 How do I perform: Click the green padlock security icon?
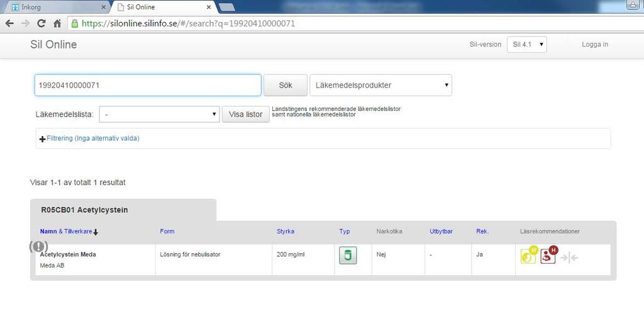click(x=75, y=23)
